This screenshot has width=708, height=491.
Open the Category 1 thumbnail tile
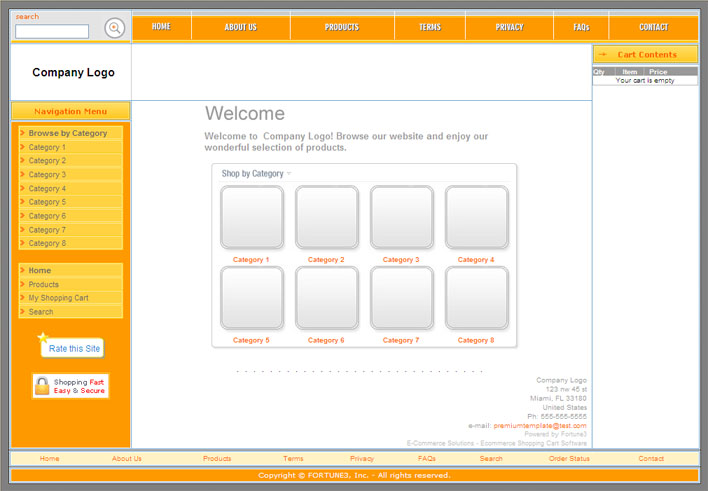(251, 217)
